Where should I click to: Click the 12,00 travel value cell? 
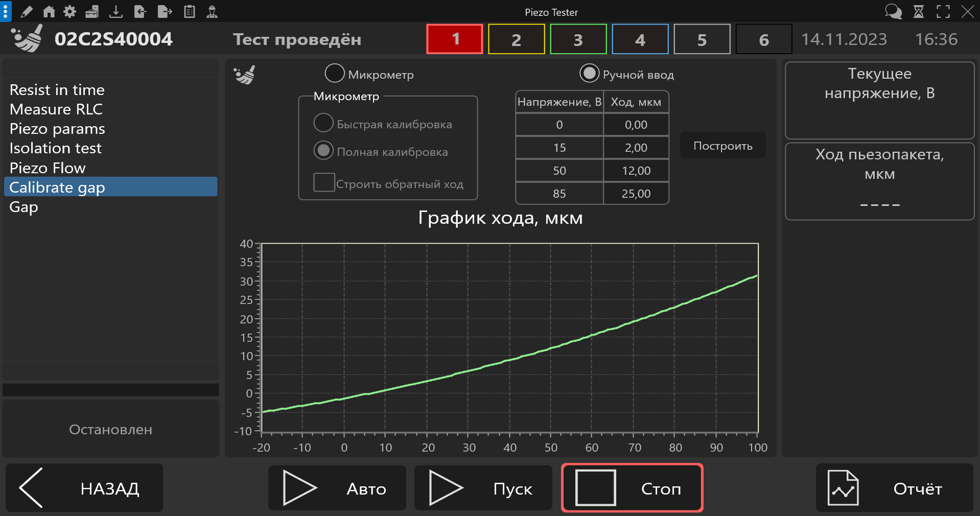pyautogui.click(x=636, y=171)
